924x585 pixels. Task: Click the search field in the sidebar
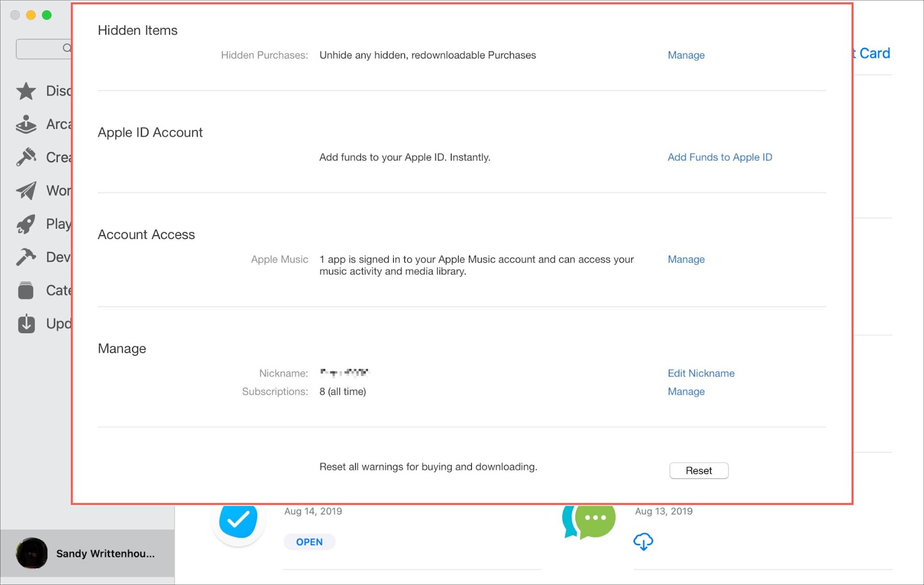(44, 49)
